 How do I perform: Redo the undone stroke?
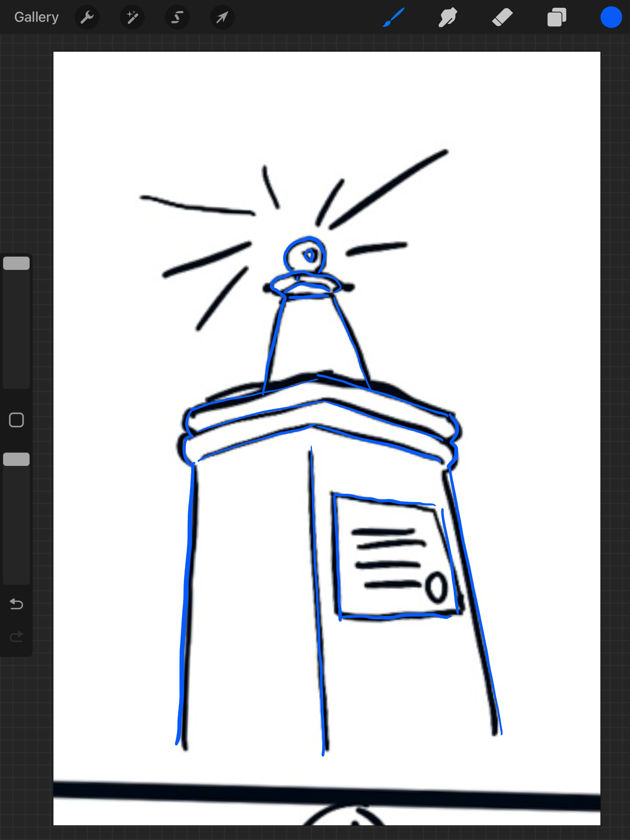[x=16, y=637]
